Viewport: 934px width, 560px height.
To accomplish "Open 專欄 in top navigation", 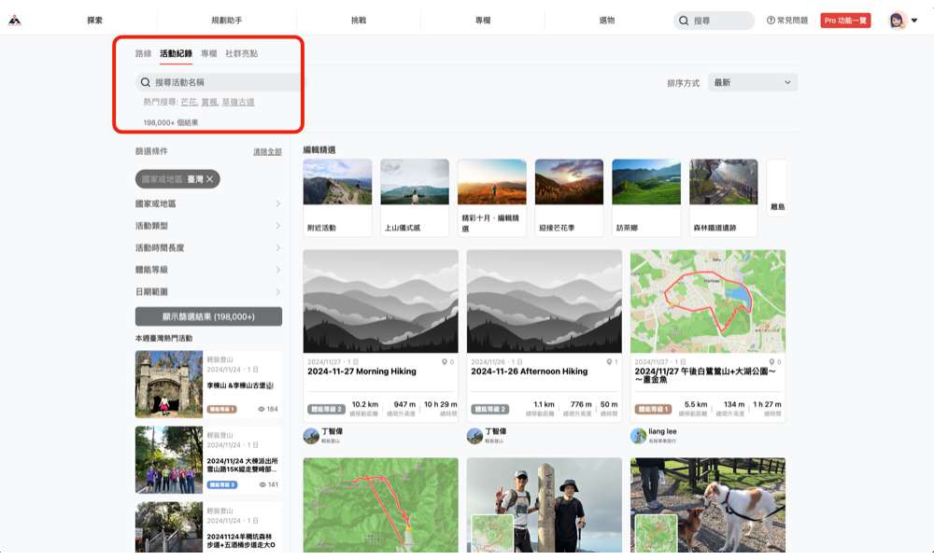I will [483, 21].
